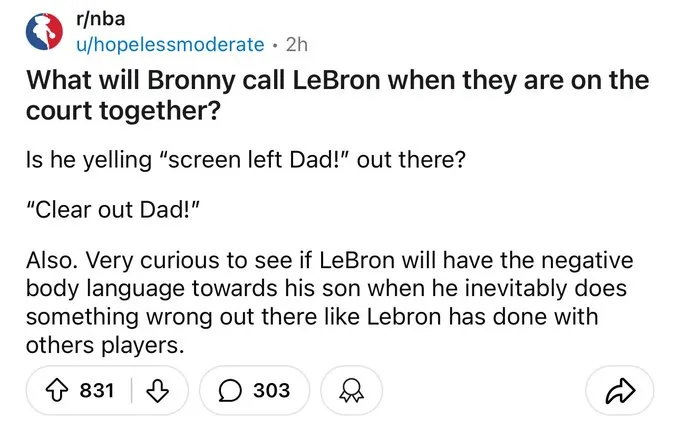Click the phrase "body language towards his son"
Image resolution: width=680 pixels, height=422 pixels.
[x=171, y=289]
